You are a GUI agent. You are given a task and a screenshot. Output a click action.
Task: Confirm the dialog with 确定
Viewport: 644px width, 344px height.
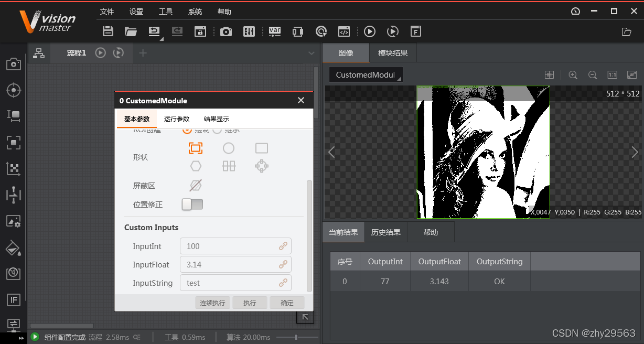coord(287,303)
